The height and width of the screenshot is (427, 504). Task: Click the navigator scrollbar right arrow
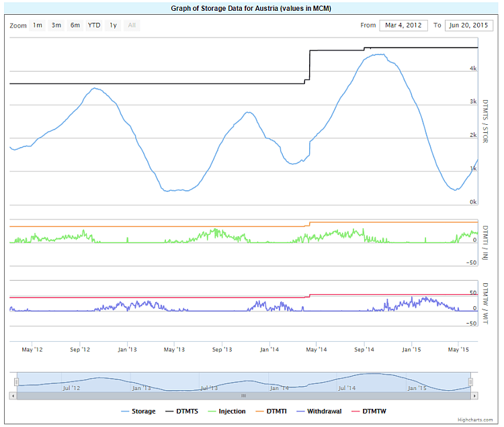(474, 396)
